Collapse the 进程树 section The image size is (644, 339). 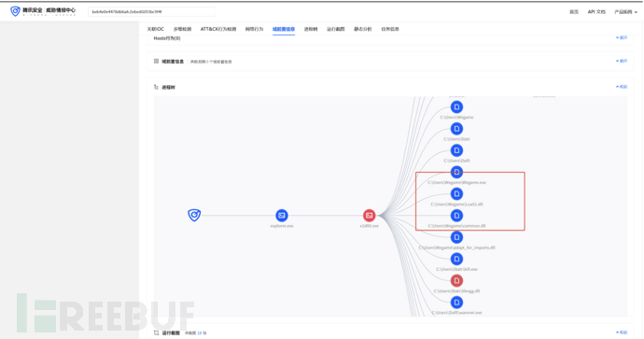tap(622, 87)
